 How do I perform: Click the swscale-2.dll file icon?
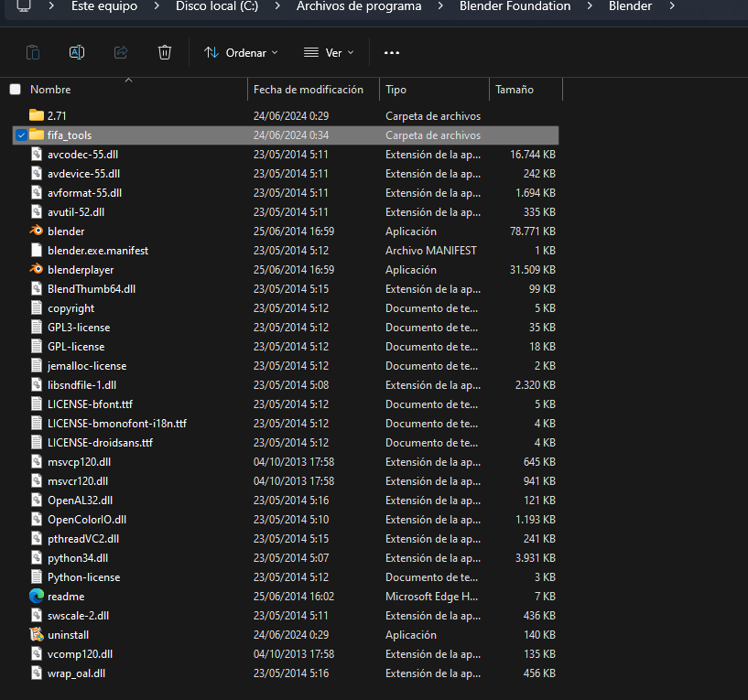(37, 615)
